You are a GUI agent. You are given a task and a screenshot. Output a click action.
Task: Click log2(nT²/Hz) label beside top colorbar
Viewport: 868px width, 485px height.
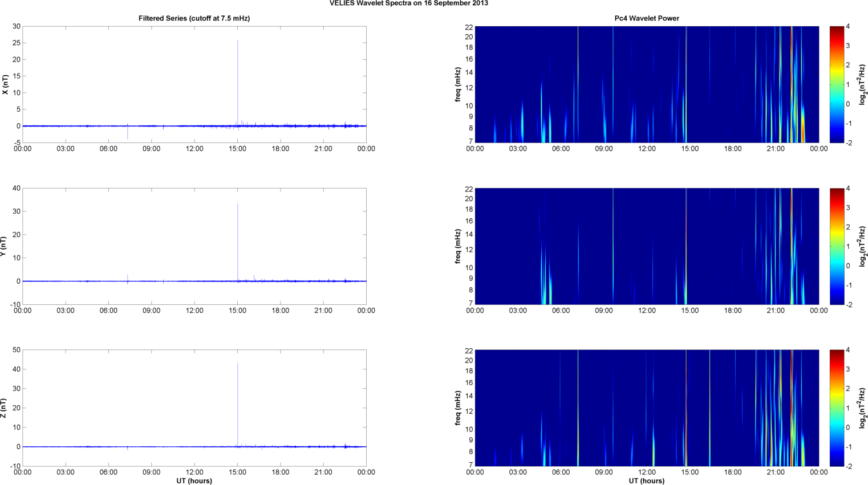[862, 84]
